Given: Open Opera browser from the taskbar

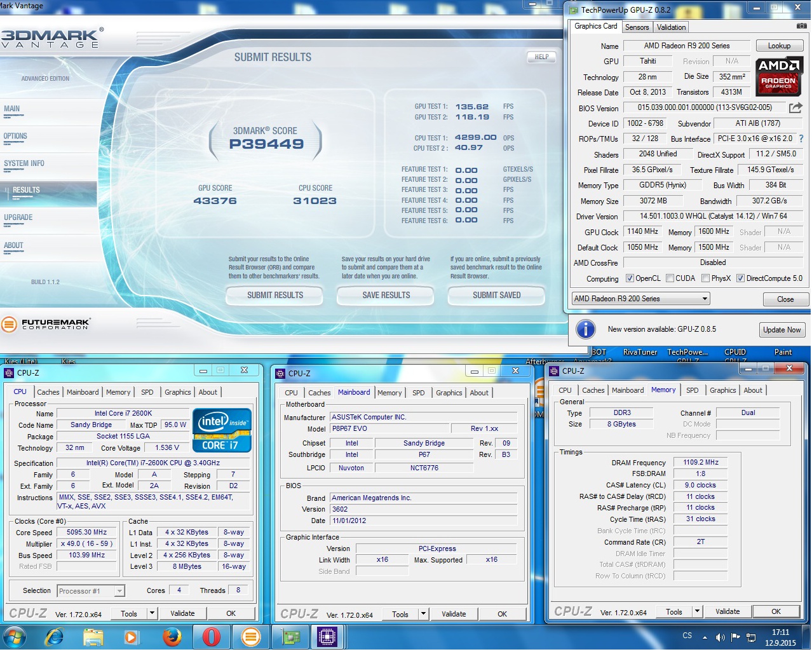Looking at the screenshot, I should point(212,636).
